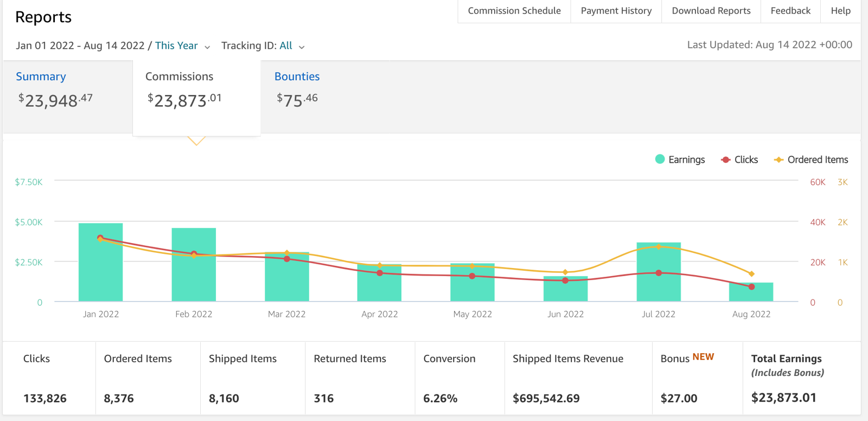Go to Download Reports
Screen dimensions: 868x421
click(x=711, y=11)
